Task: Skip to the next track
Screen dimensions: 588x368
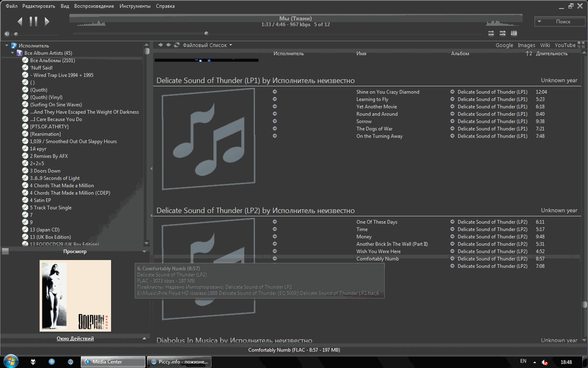Action: [47, 21]
